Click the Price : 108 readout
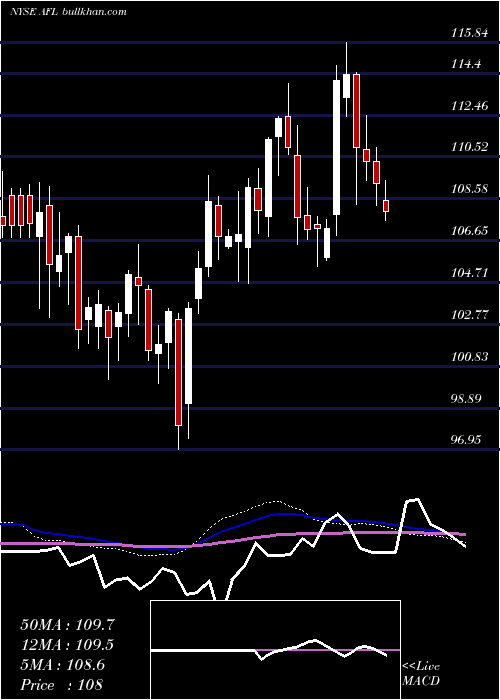500x700 pixels. [61, 685]
